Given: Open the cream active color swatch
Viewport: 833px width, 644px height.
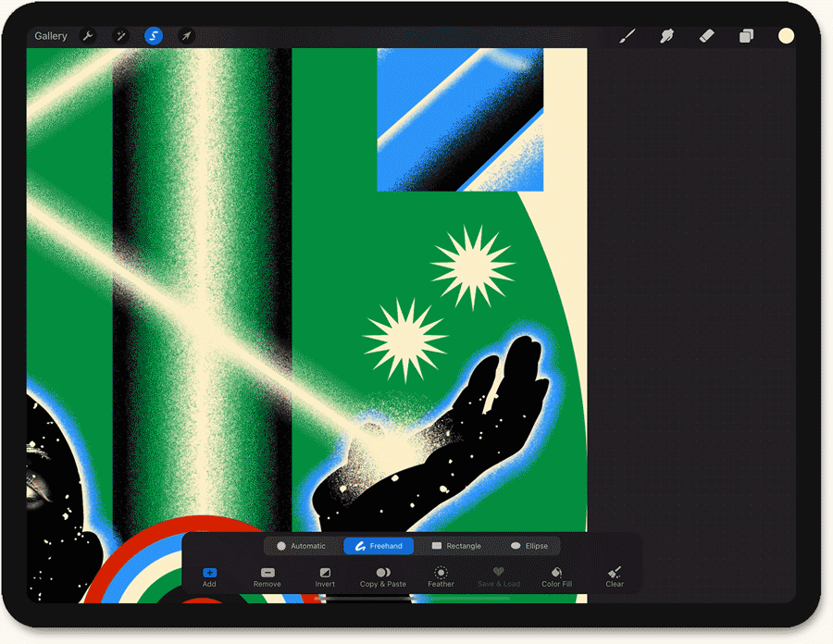Looking at the screenshot, I should click(786, 36).
